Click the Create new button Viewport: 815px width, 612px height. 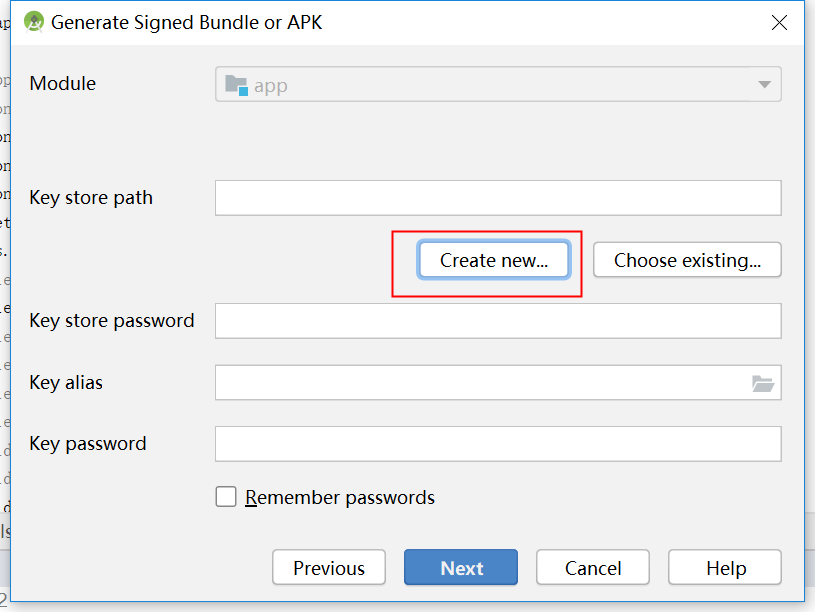point(494,259)
